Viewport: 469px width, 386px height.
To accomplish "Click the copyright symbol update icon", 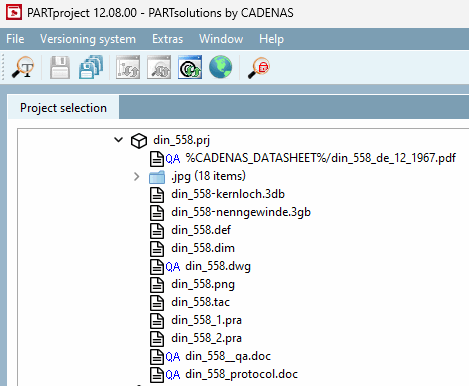I will tap(190, 67).
